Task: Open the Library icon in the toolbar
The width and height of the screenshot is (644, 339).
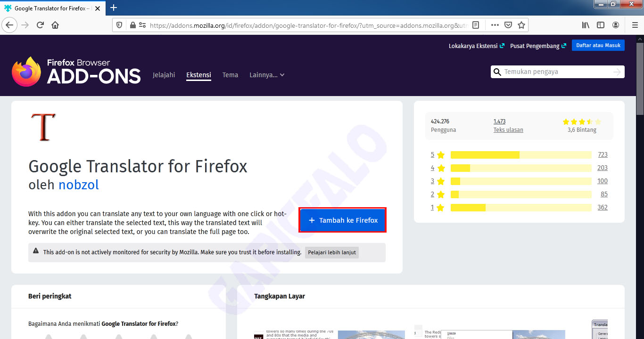Action: tap(586, 25)
